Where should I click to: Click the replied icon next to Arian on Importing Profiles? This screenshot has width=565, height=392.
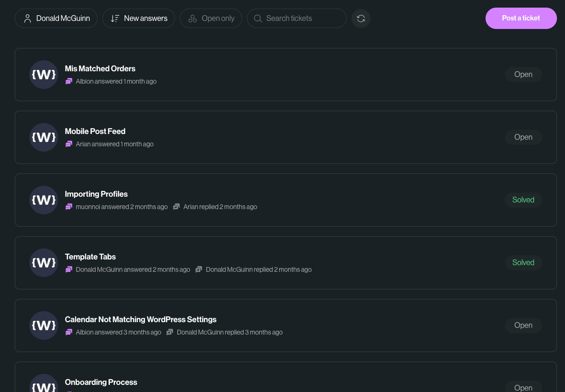tap(176, 207)
